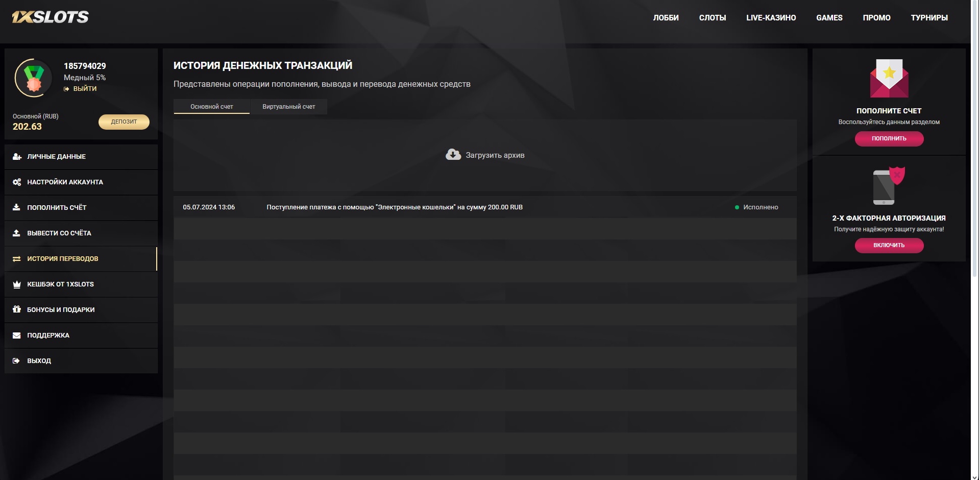
Task: Select the Основной счет tab
Action: (211, 107)
